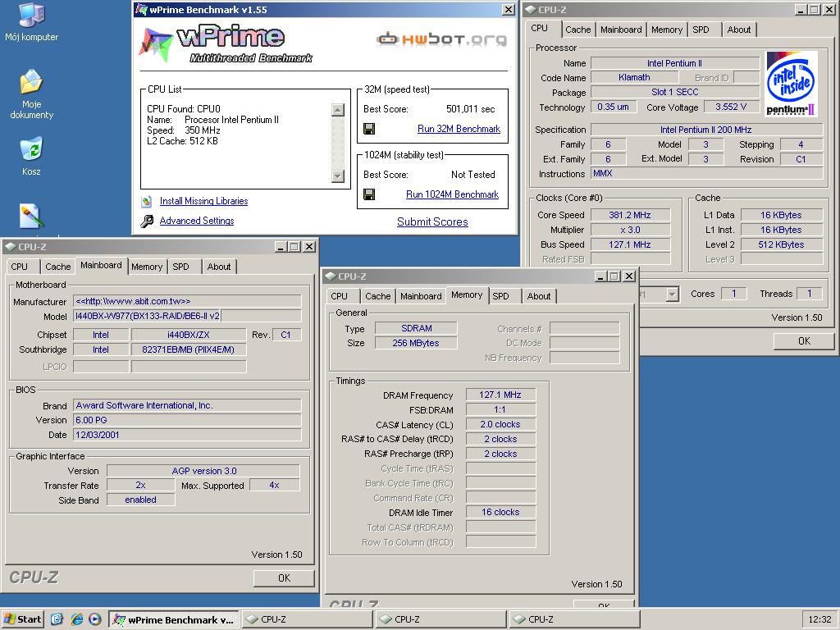Click the Memory Size 256 MBytes value
840x630 pixels.
click(416, 343)
